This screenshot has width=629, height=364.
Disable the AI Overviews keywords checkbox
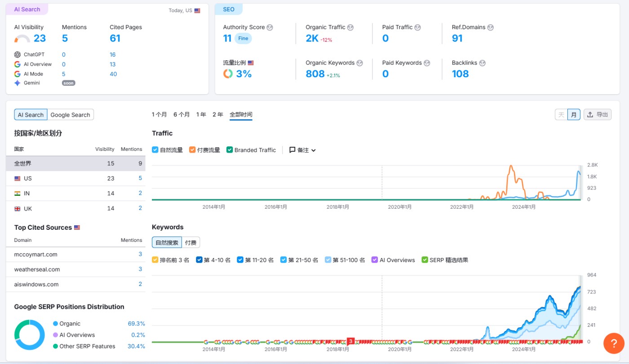point(375,260)
